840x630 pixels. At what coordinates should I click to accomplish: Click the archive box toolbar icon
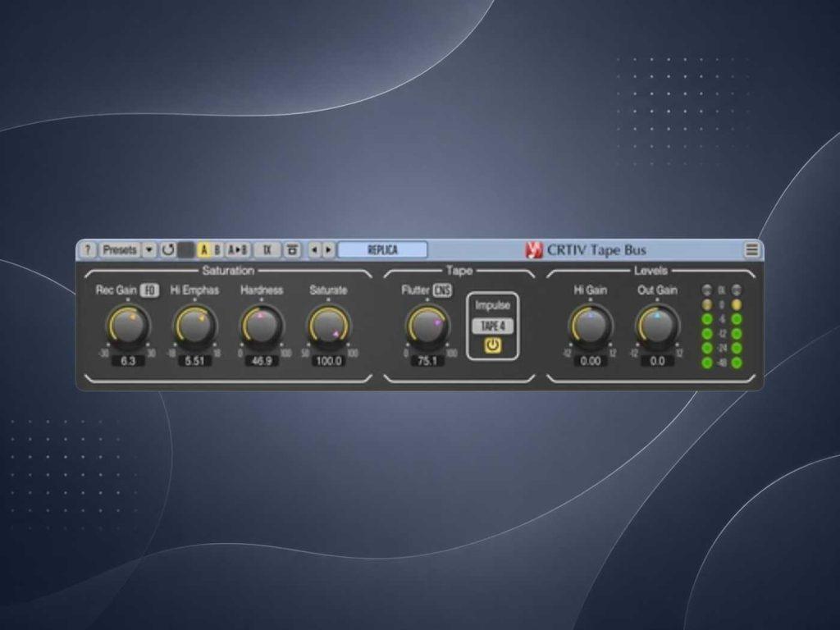(292, 250)
